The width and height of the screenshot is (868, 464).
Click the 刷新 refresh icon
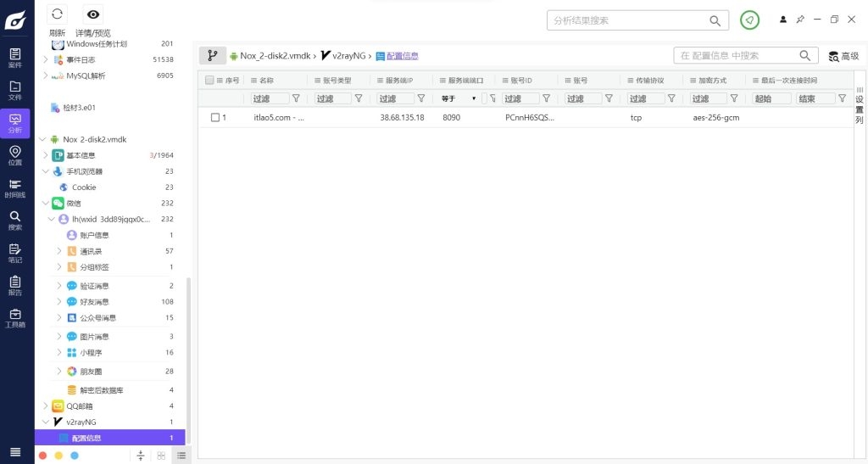tap(57, 14)
